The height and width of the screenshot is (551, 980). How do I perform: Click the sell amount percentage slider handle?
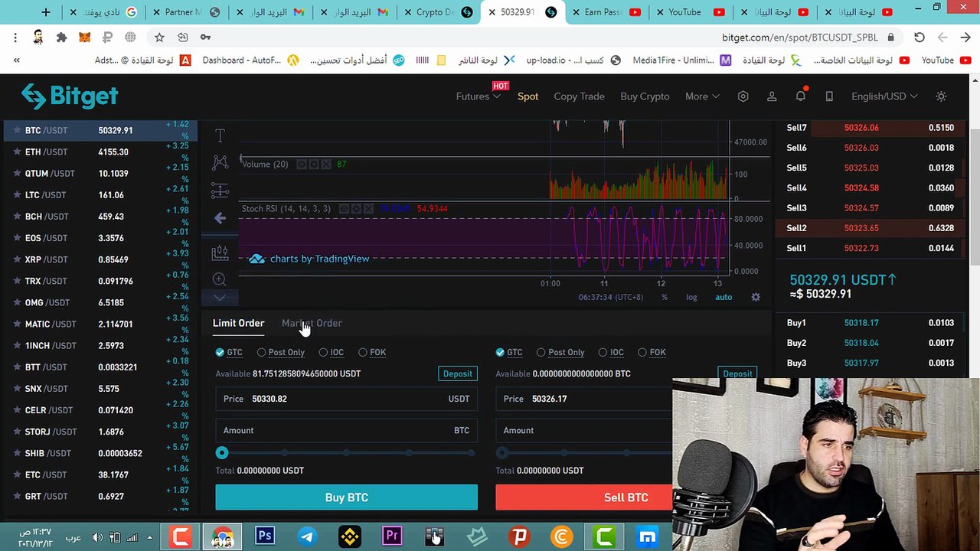tap(502, 453)
